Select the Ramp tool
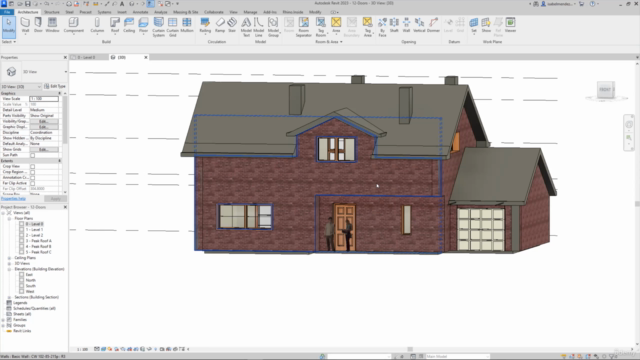 coord(220,25)
